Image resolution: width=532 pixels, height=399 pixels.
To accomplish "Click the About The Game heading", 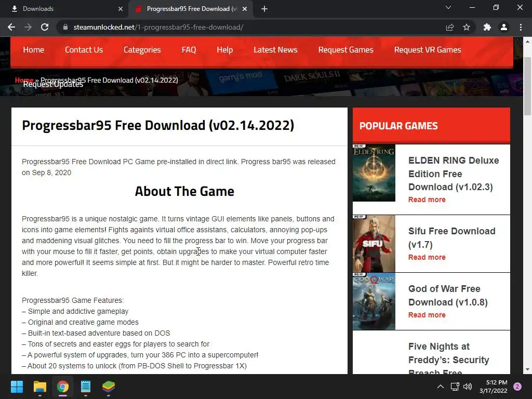I will click(x=184, y=191).
